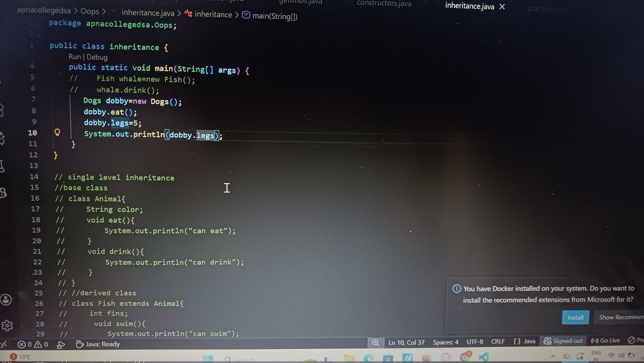Change file encoding via UTF-8

(x=475, y=342)
